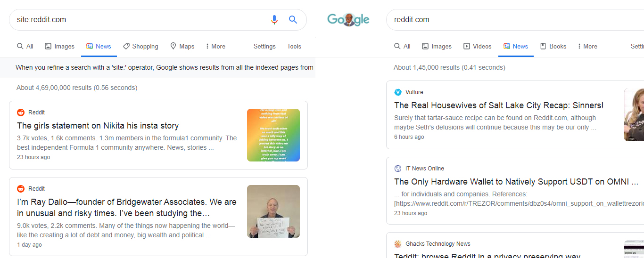644x258 pixels.
Task: Select News tab in reddit.com search
Action: [x=516, y=46]
